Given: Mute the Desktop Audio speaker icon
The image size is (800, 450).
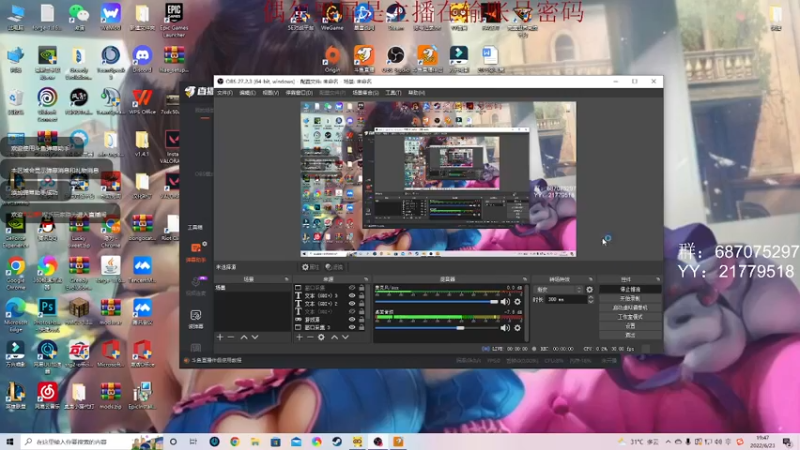Looking at the screenshot, I should pos(505,328).
